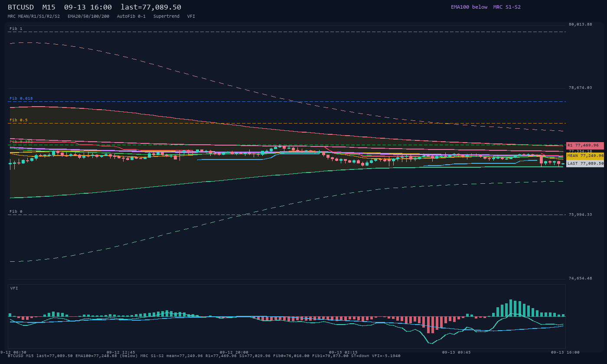Image resolution: width=607 pixels, height=364 pixels.
Task: Click the white LAST 77,089.50 price tag
Action: (x=585, y=163)
